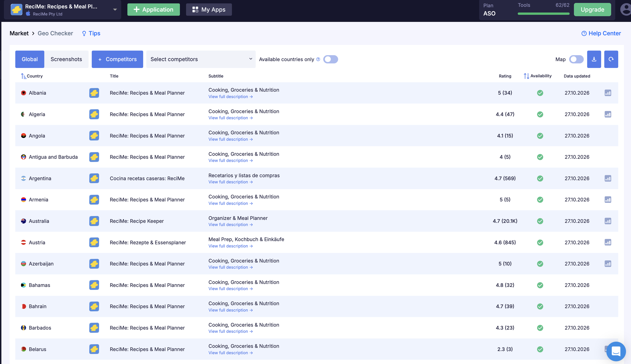Open the Select competitors dropdown
631x364 pixels.
(201, 59)
